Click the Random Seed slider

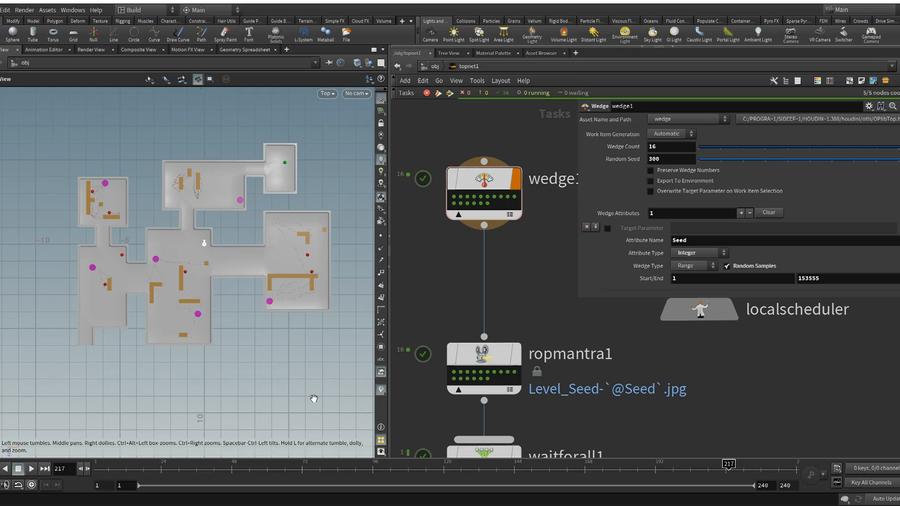799,159
